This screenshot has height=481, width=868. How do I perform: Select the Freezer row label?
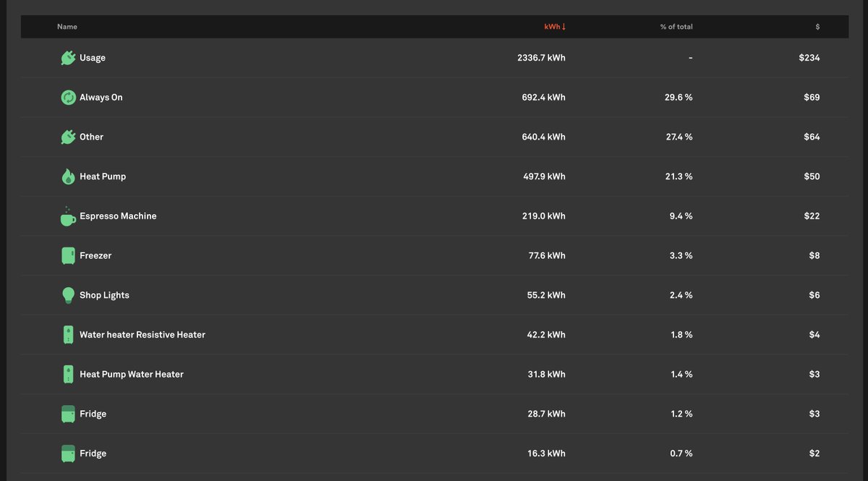click(x=95, y=255)
